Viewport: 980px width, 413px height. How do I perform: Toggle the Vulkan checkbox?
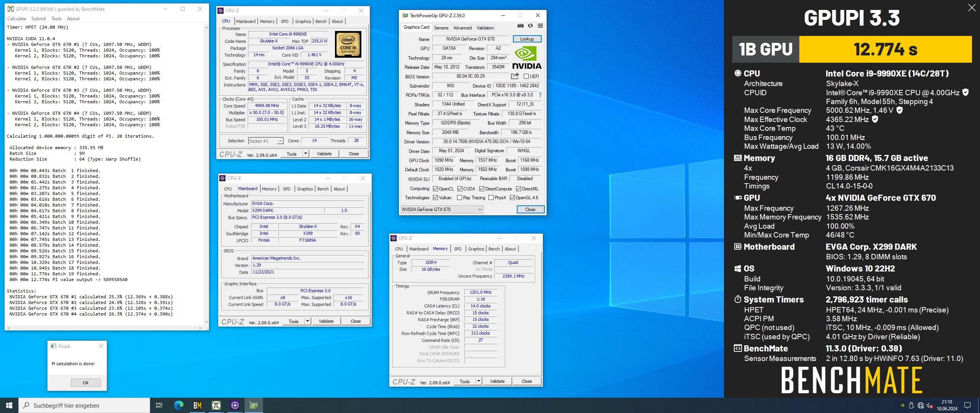[435, 198]
